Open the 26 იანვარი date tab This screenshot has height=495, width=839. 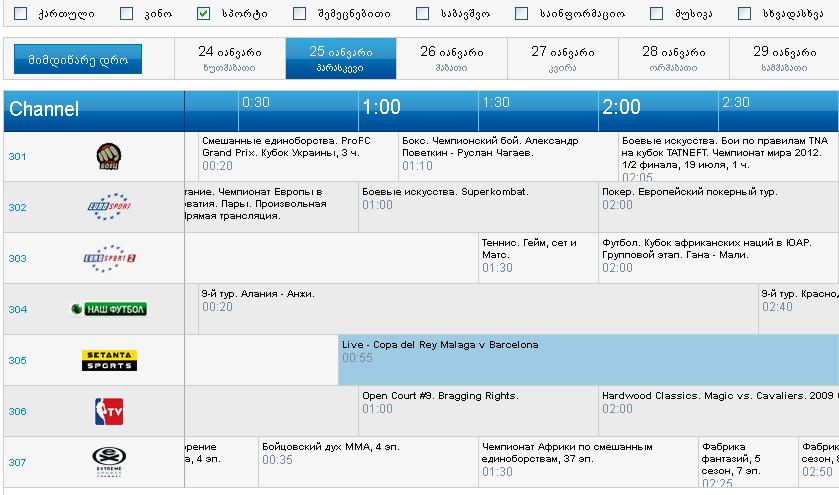point(452,58)
